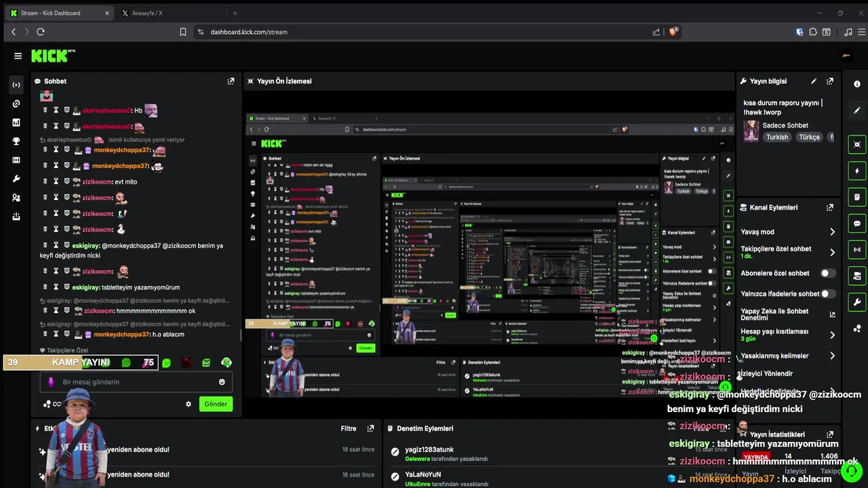This screenshot has height=488, width=868.
Task: Expand Yavaş mod settings
Action: (832, 232)
